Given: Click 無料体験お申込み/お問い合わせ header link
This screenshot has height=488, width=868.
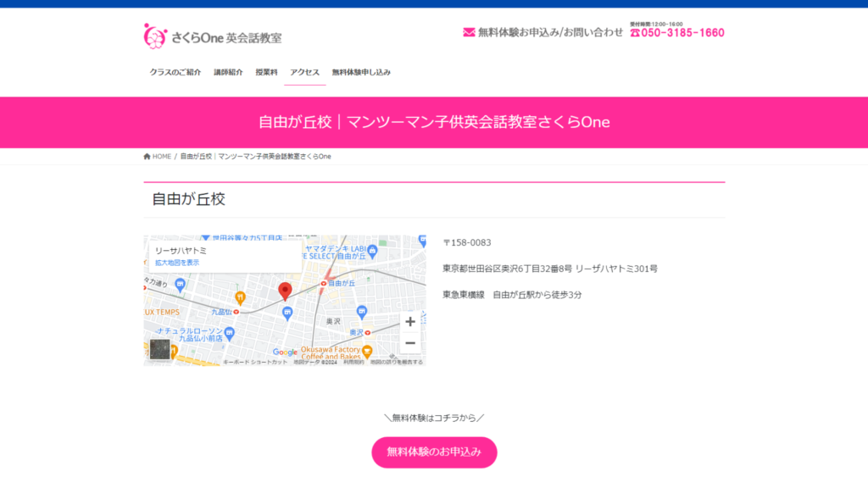Looking at the screenshot, I should pos(550,33).
